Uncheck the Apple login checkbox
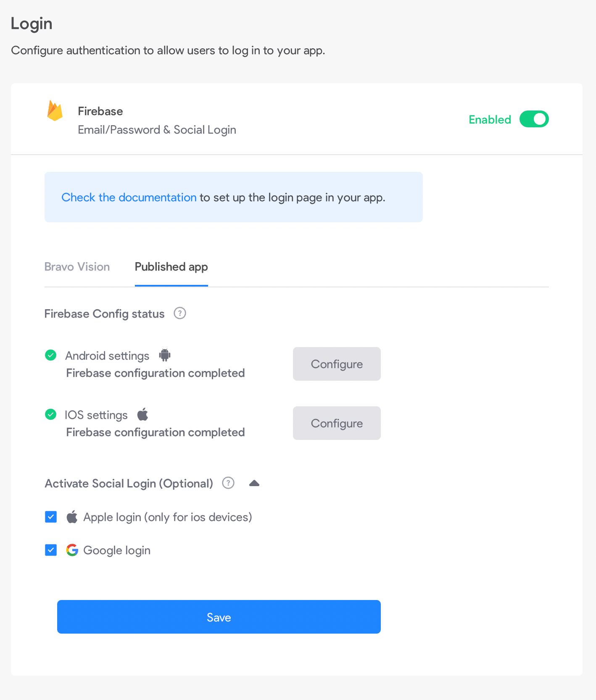 (51, 517)
